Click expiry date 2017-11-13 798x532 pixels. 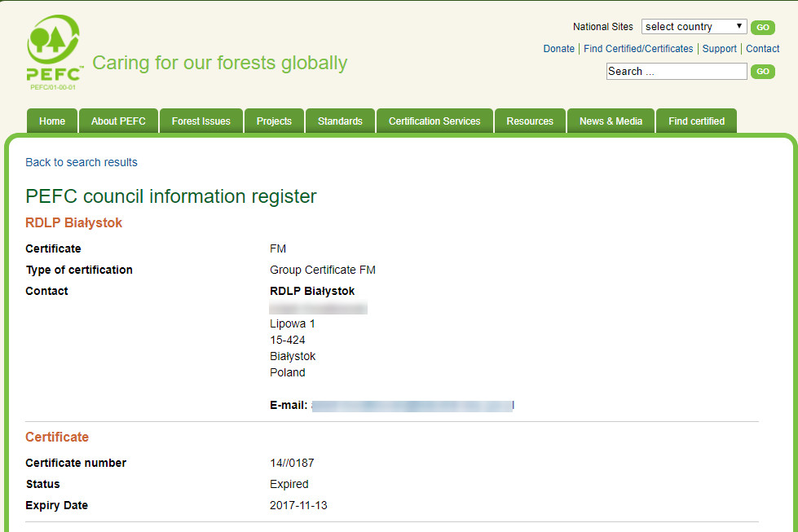pyautogui.click(x=298, y=506)
